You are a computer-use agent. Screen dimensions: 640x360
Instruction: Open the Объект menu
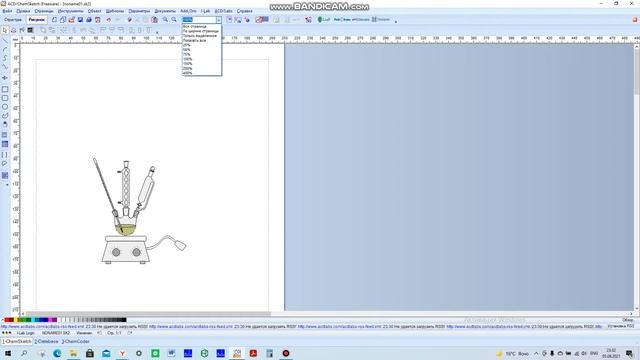tap(95, 11)
